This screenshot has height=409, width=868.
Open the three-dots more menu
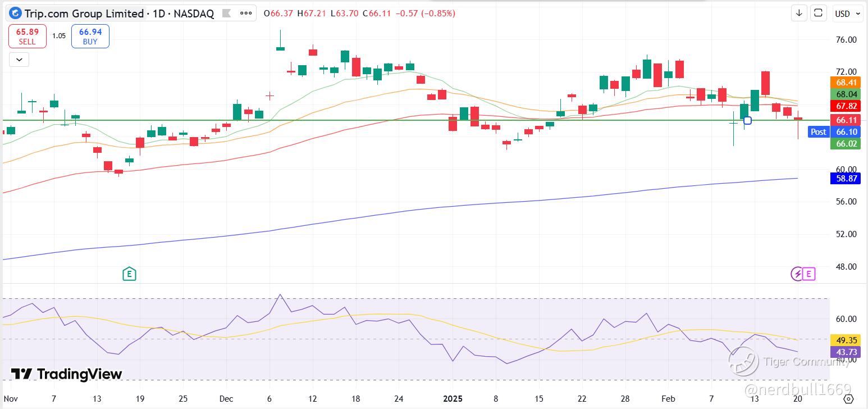point(246,13)
